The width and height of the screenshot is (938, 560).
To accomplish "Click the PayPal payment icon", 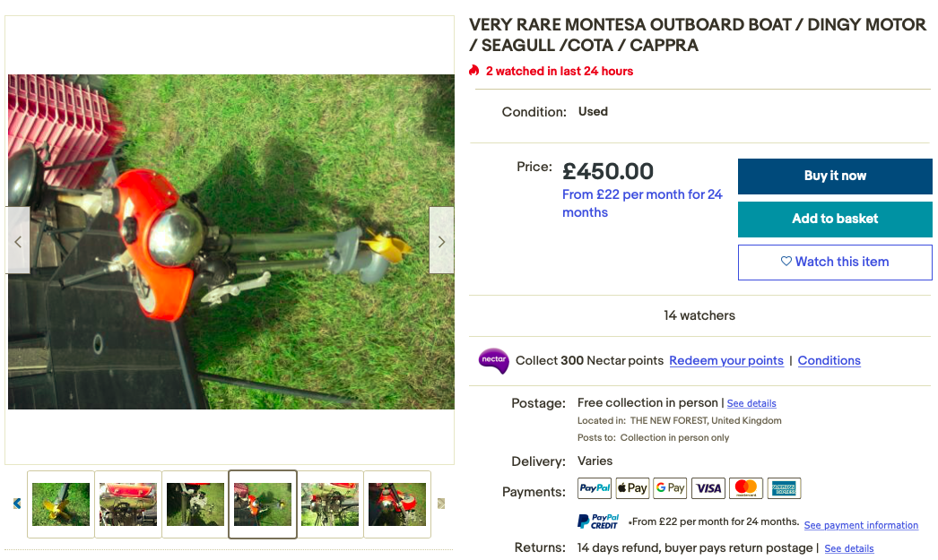I will [595, 488].
